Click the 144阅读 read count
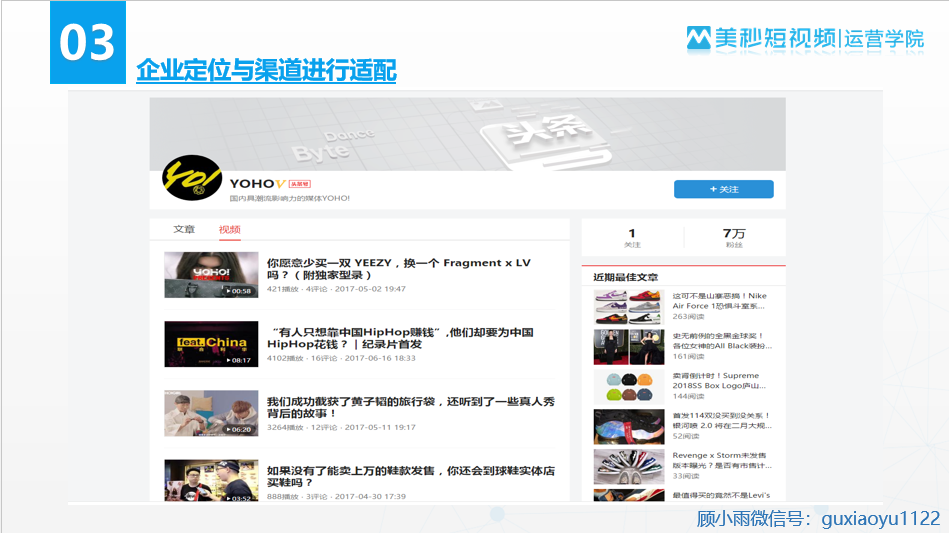 pyautogui.click(x=688, y=396)
